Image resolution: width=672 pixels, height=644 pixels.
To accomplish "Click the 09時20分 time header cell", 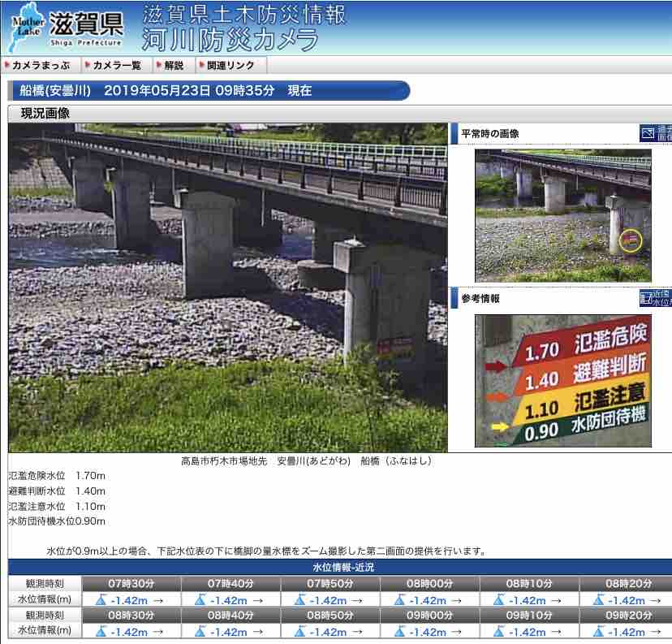I will [x=626, y=616].
